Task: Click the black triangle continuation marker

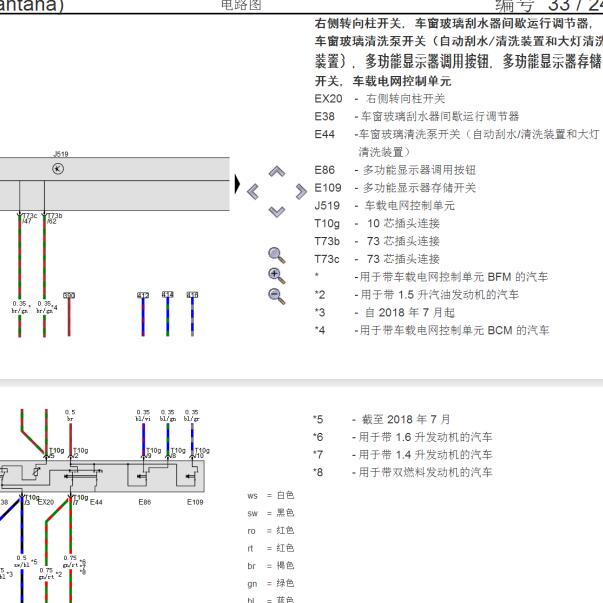Action: click(x=237, y=184)
